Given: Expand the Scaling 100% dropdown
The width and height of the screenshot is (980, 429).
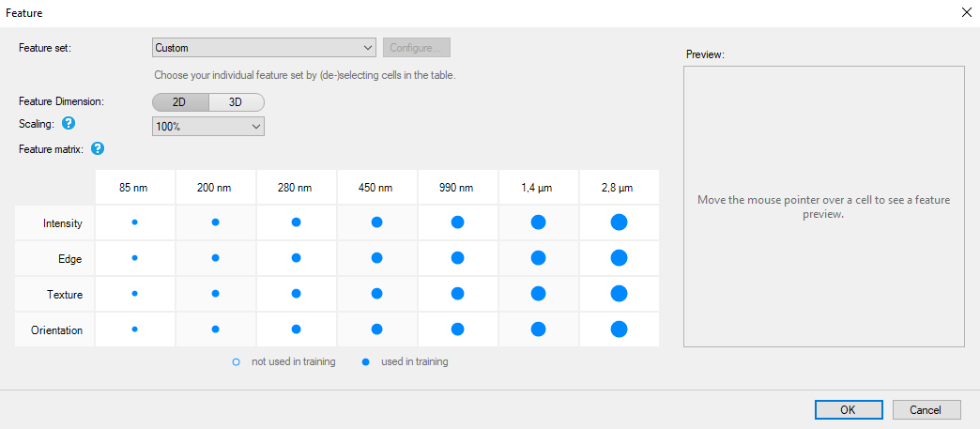Looking at the screenshot, I should [x=208, y=127].
